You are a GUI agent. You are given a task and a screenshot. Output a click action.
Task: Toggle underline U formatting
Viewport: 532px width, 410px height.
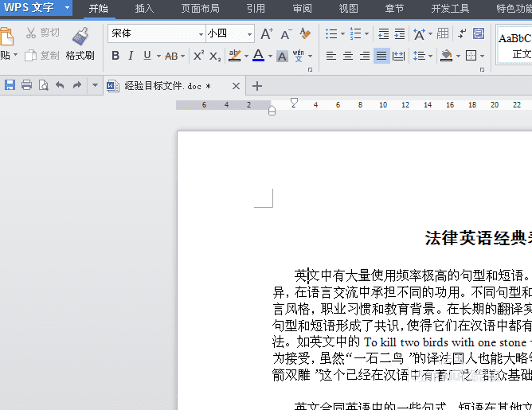pyautogui.click(x=147, y=55)
